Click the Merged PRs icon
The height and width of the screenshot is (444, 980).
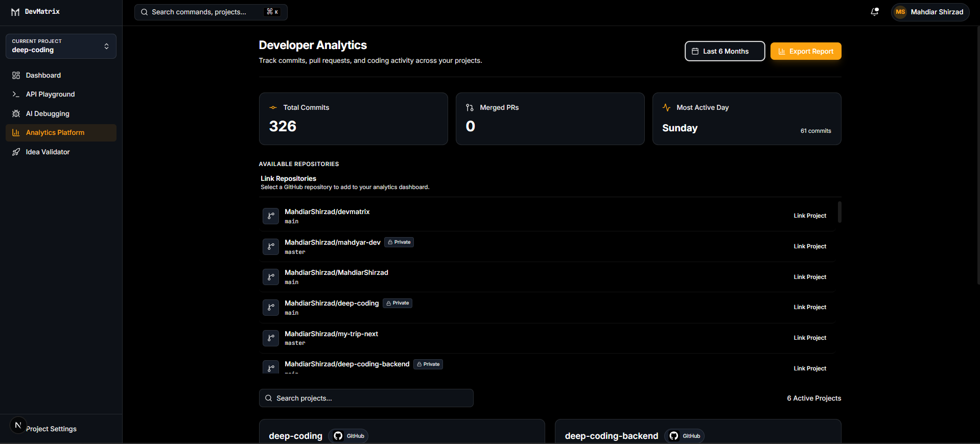pyautogui.click(x=470, y=107)
